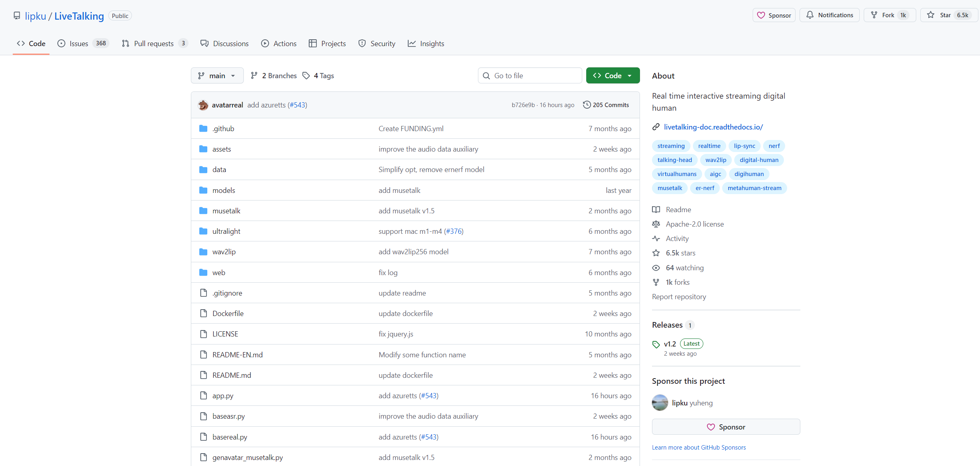This screenshot has height=466, width=980.
Task: Click the 205 Commits history icon
Action: point(587,105)
